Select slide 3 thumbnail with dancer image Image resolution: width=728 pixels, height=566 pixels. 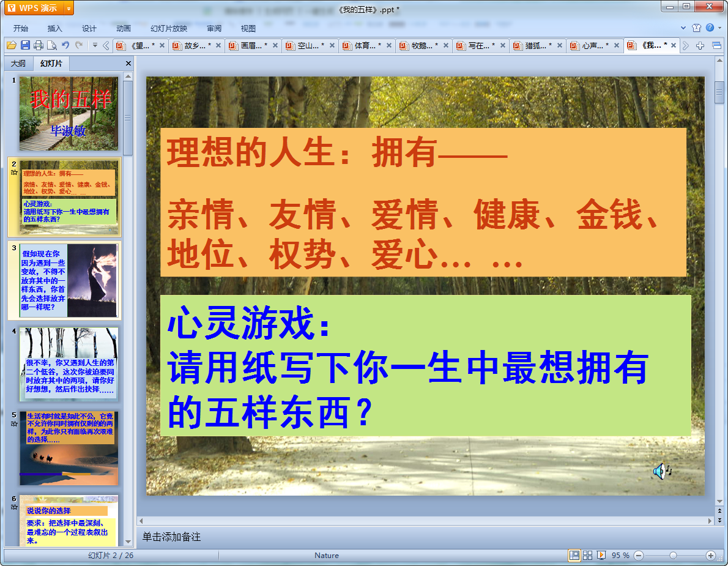[x=69, y=280]
